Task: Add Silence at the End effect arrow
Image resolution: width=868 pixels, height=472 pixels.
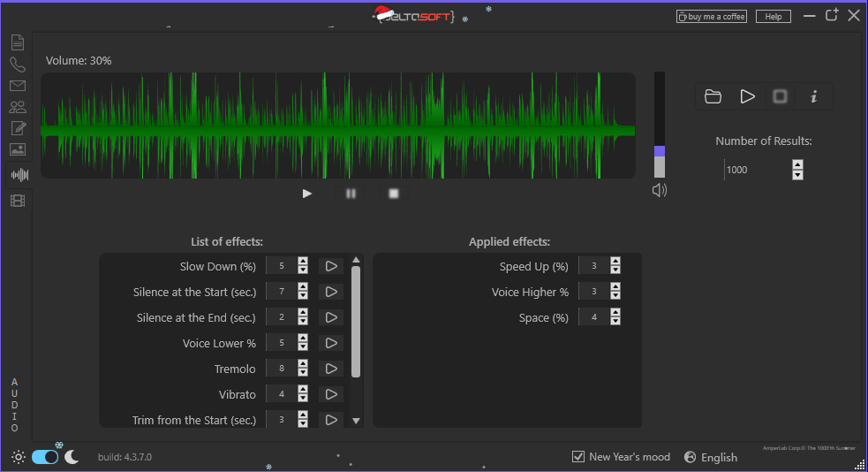Action: coord(331,317)
